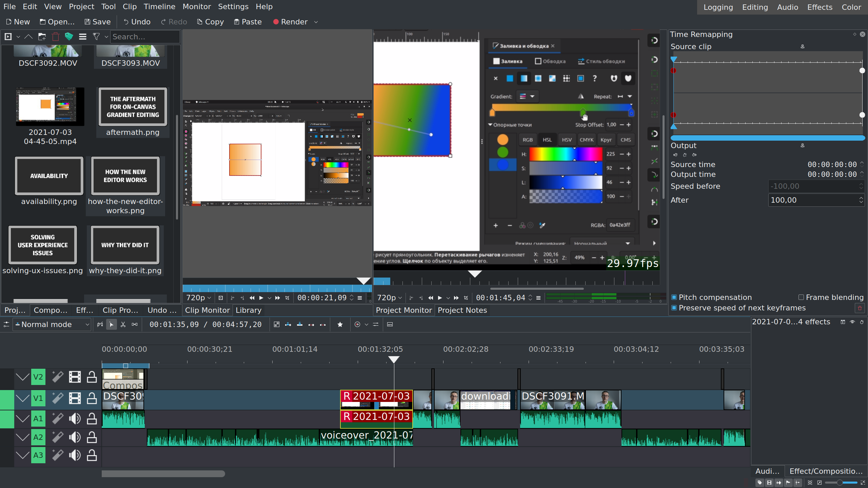868x488 pixels.
Task: Toggle the subtitle track icon in timeline toolbar
Action: [x=390, y=324]
